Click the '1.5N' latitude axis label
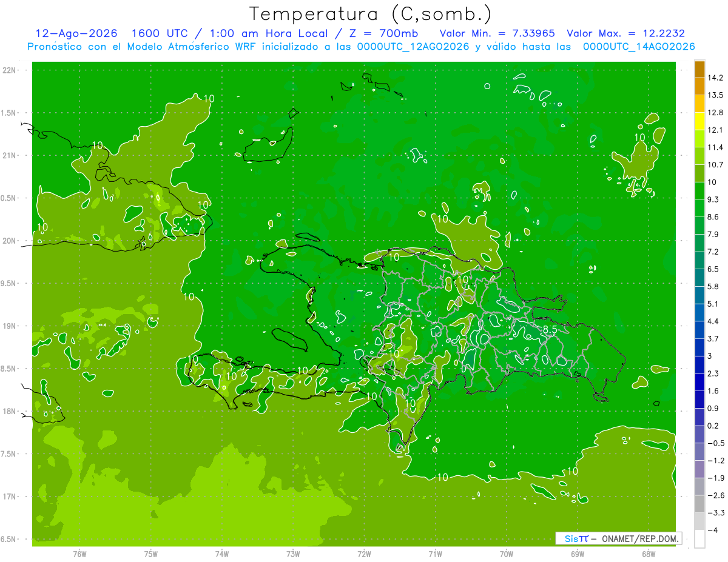728x562 pixels. [8, 113]
